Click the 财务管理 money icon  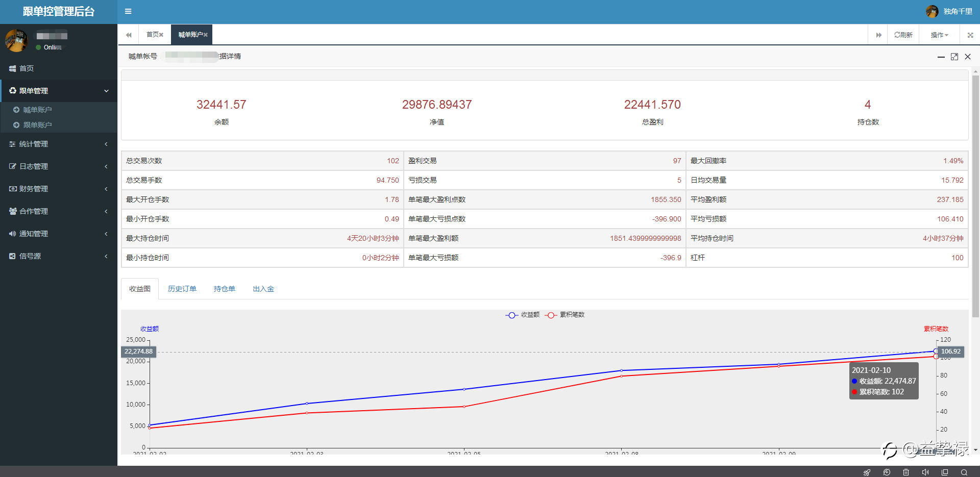pyautogui.click(x=12, y=189)
